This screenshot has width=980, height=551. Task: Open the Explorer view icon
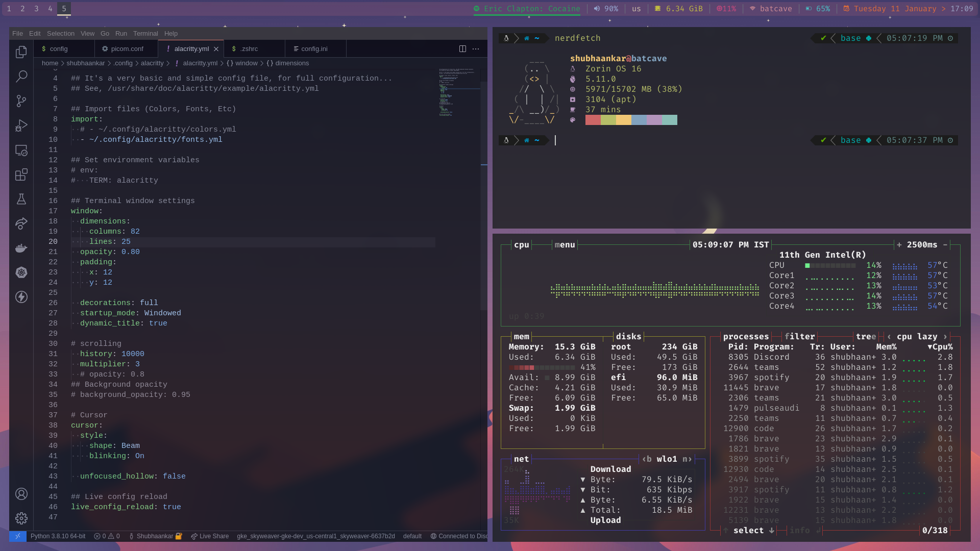(21, 52)
